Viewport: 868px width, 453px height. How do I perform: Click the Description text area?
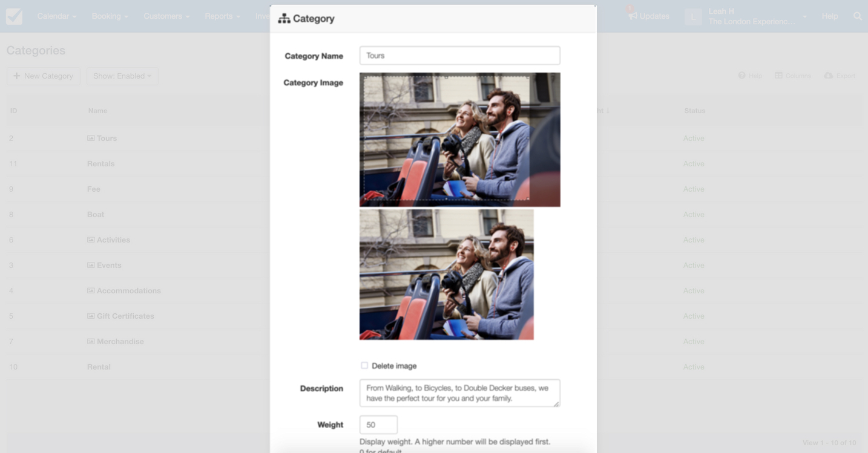[459, 393]
